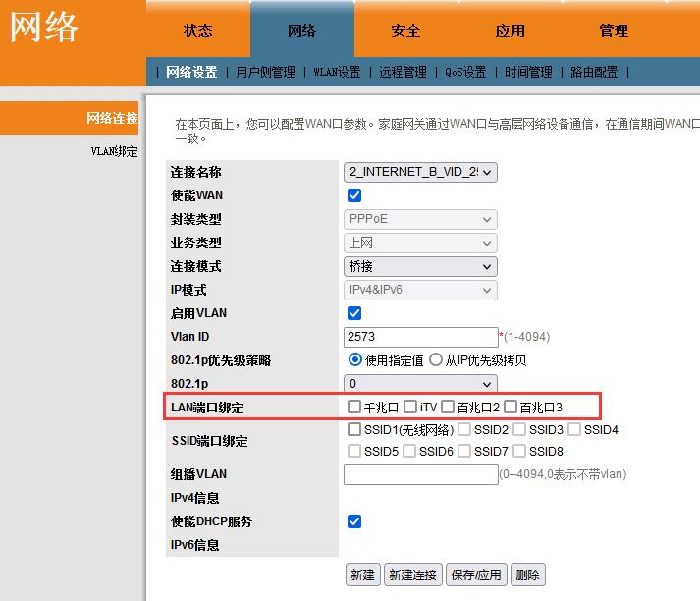Switch to the 安全 tab
The width and height of the screenshot is (700, 601).
click(405, 30)
